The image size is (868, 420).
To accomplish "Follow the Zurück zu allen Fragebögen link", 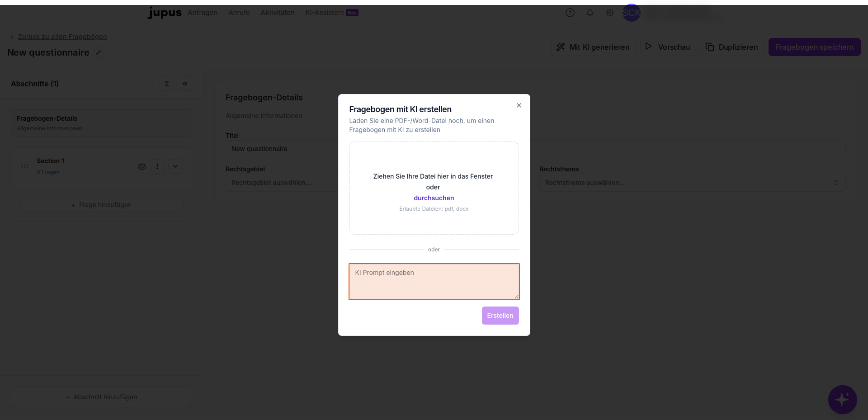I will pyautogui.click(x=62, y=37).
